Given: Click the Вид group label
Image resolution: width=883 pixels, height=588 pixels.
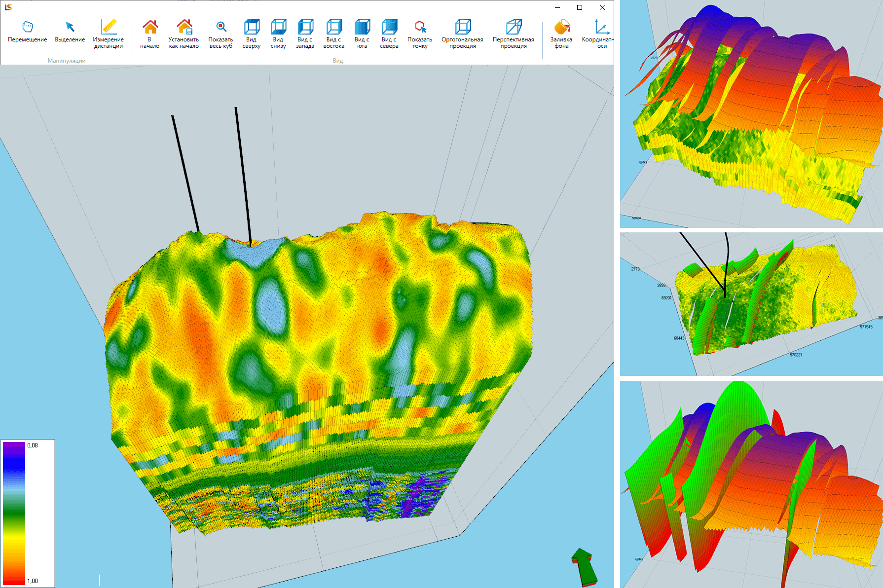Looking at the screenshot, I should (x=338, y=61).
